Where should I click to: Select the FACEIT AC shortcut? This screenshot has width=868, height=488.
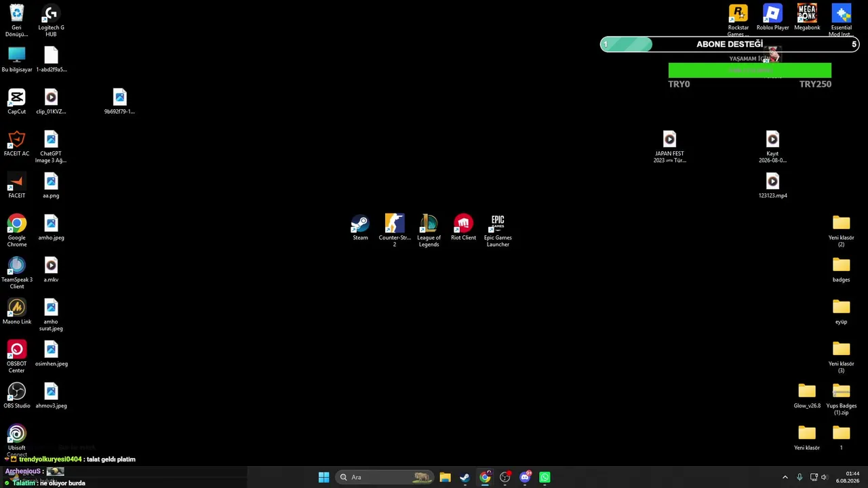[17, 144]
